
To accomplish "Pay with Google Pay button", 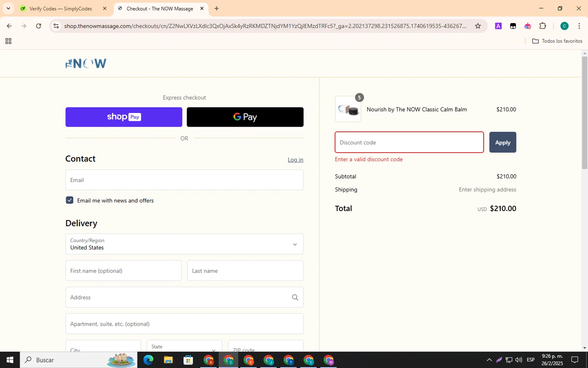I will 245,117.
